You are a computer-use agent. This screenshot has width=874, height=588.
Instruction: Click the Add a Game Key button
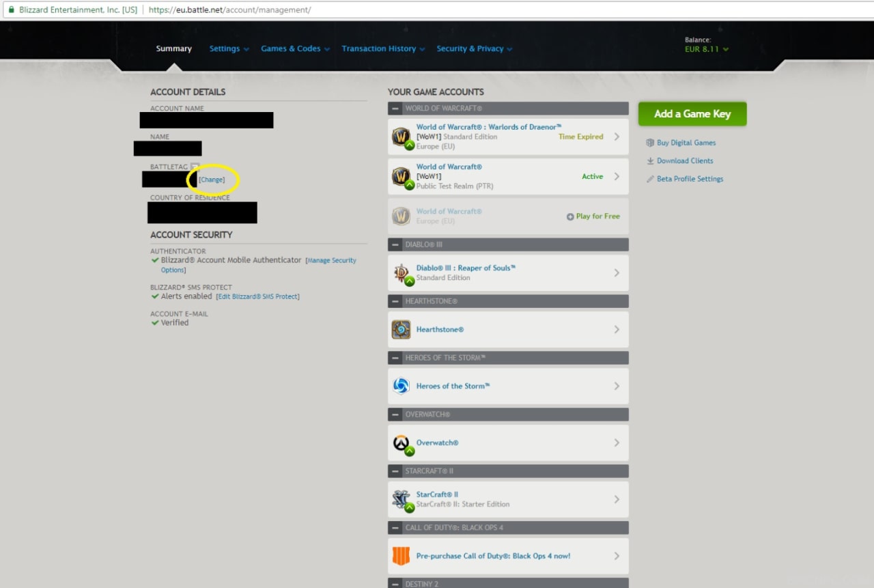pos(692,114)
